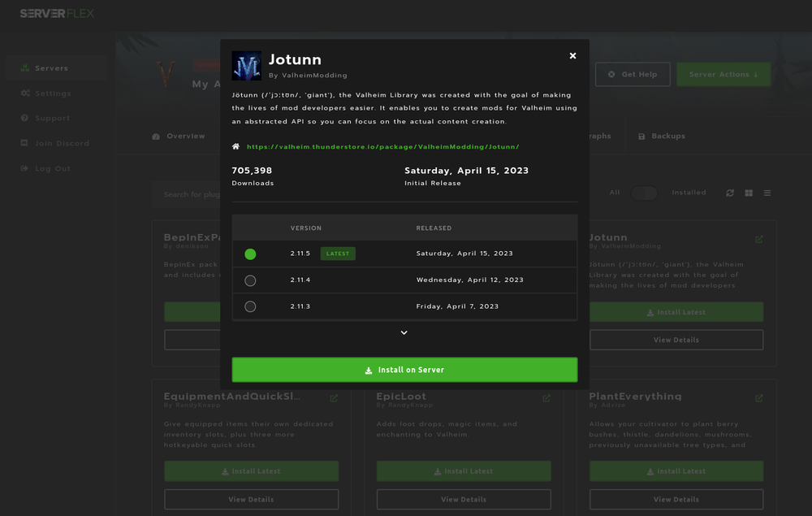Toggle between All and Installed plugins
This screenshot has height=516, width=812.
644,193
